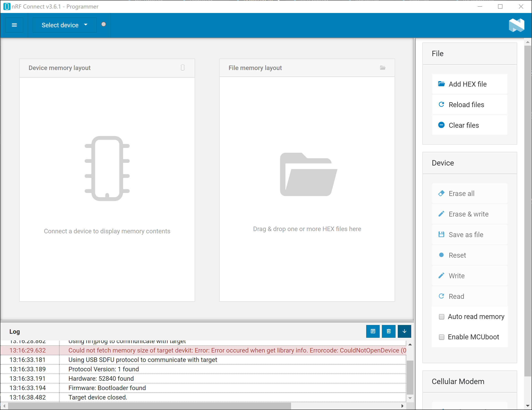Image resolution: width=532 pixels, height=410 pixels.
Task: Click the log horizontal scrollbar thumb
Action: coord(150,406)
